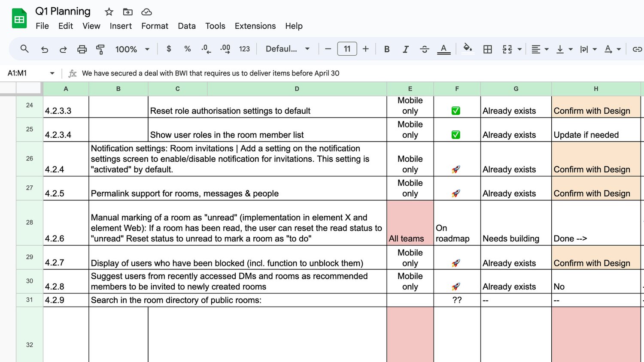644x362 pixels.
Task: Format as currency with dollar button
Action: [169, 49]
